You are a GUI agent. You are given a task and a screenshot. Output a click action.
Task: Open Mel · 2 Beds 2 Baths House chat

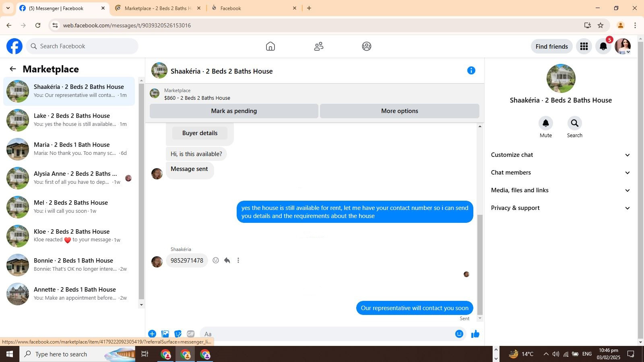(69, 207)
